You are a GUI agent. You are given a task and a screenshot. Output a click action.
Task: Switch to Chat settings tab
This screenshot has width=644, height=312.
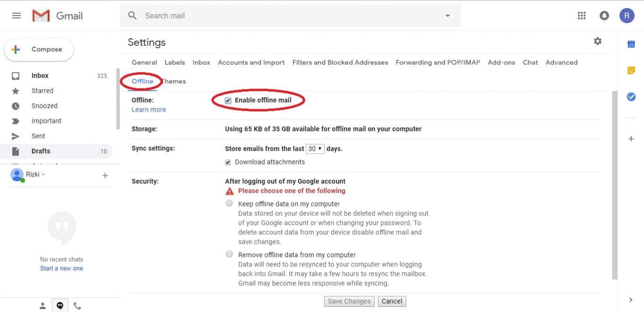tap(530, 62)
